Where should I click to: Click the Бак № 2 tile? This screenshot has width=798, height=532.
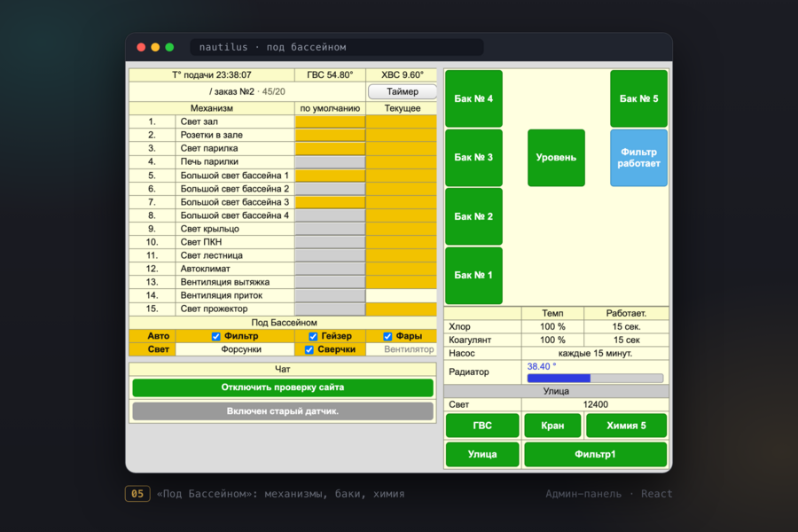[x=473, y=216]
